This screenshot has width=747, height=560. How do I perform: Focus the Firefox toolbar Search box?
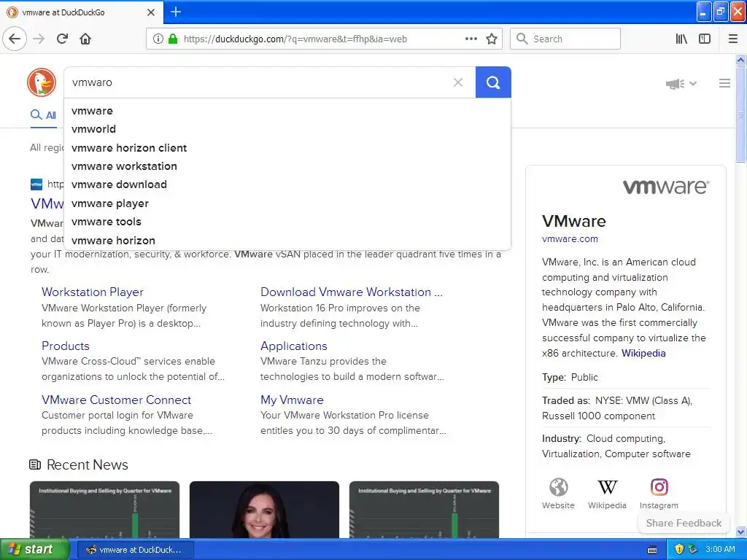pos(565,39)
